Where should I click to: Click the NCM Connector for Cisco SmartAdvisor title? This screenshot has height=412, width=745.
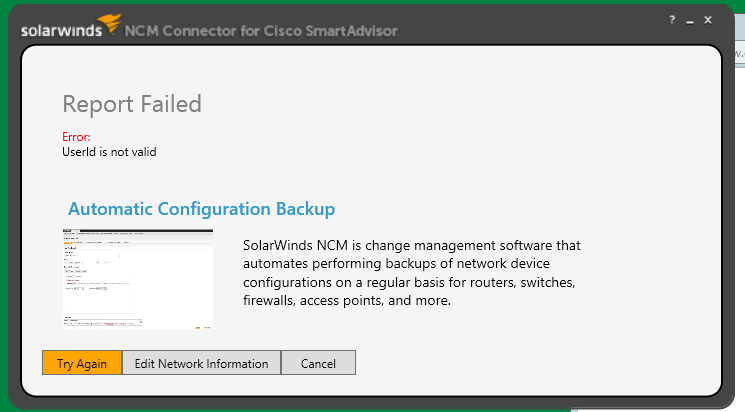[260, 30]
